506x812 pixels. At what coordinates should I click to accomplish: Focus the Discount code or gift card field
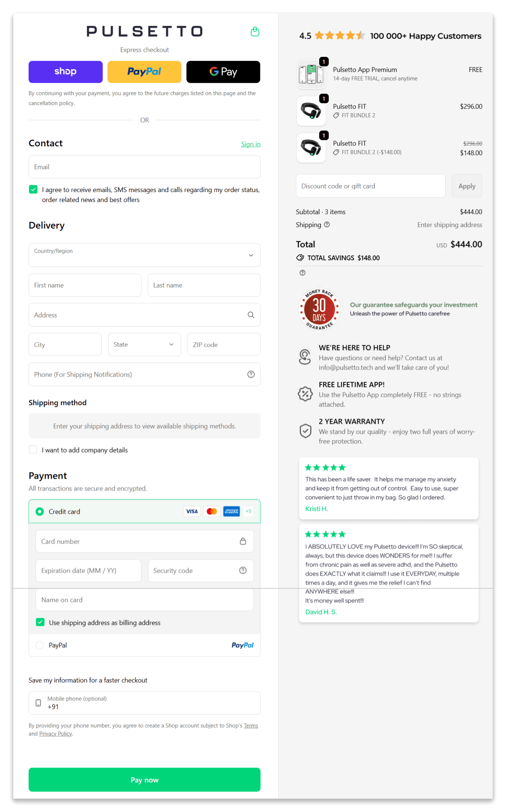coord(371,186)
